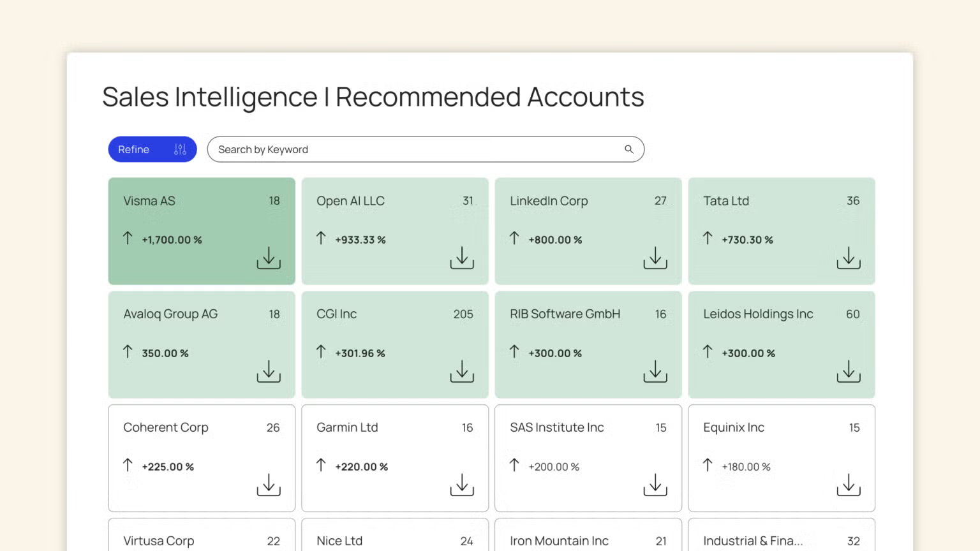This screenshot has height=551, width=980.
Task: Click the up arrow on Garmin Ltd card
Action: pos(321,465)
